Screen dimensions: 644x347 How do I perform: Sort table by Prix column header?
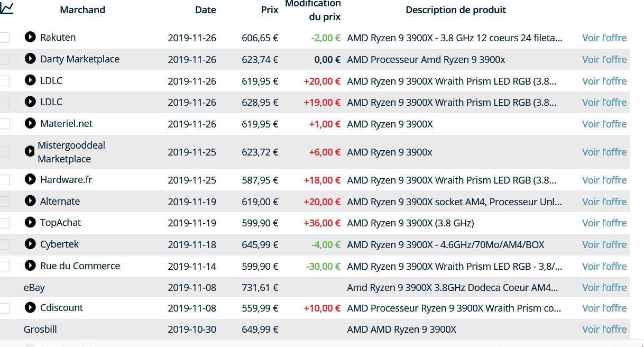270,10
